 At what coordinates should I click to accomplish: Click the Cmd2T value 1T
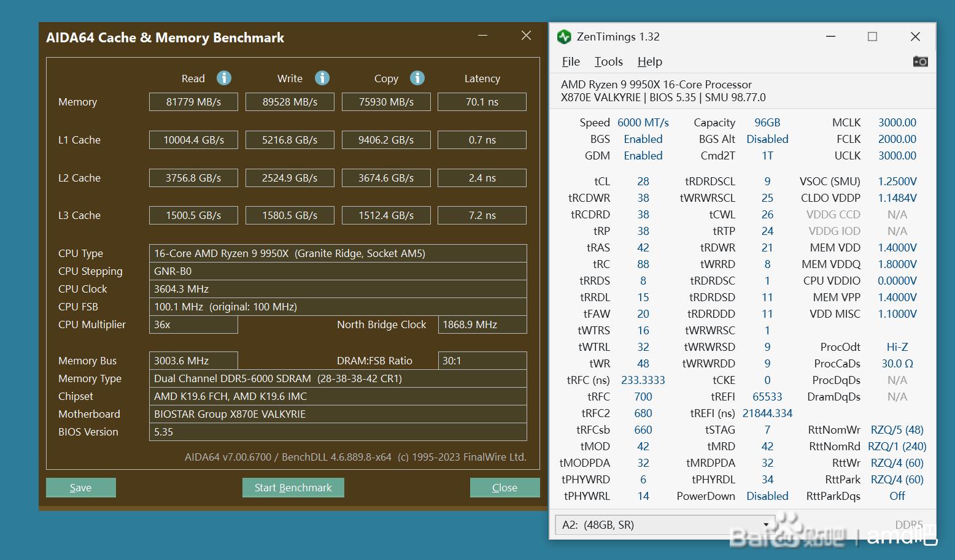tap(767, 156)
